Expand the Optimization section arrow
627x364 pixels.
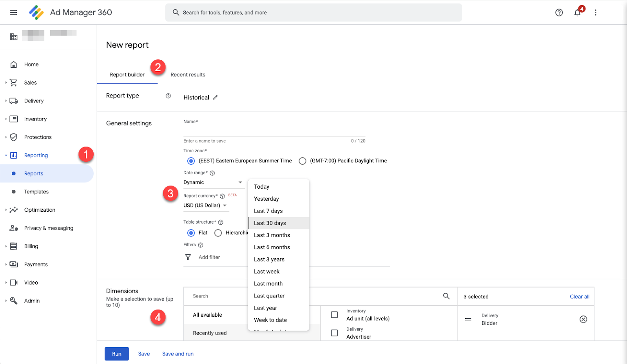[x=6, y=210]
